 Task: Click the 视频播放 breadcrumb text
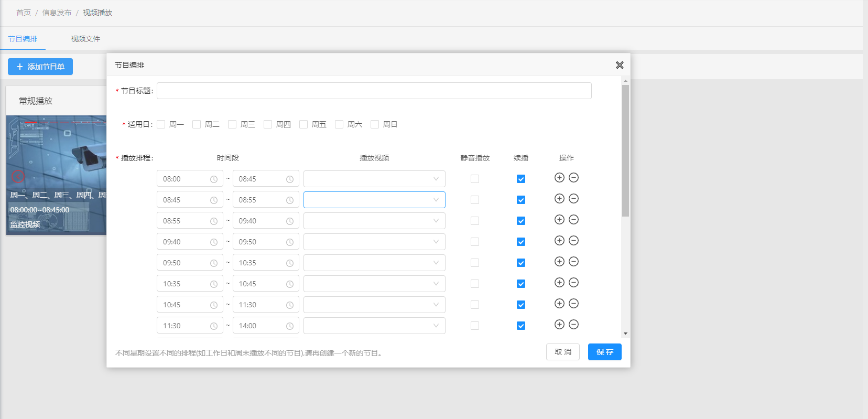click(97, 13)
